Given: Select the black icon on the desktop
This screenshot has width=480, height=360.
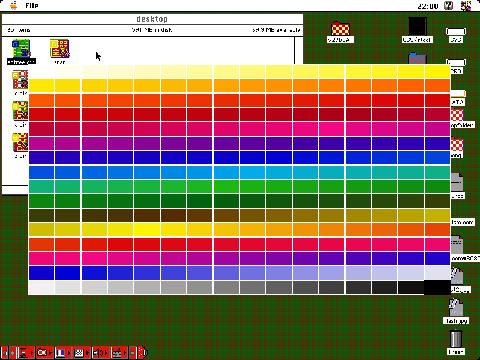Looking at the screenshot, I should point(417,27).
